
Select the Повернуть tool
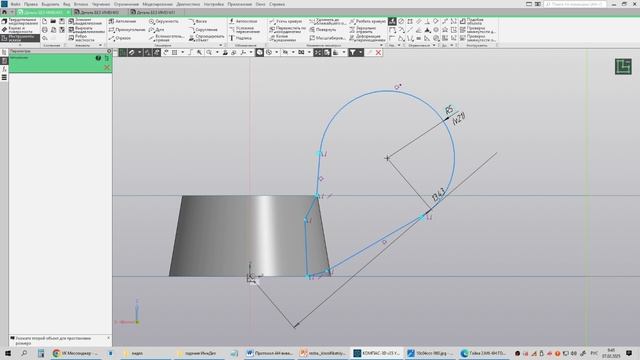click(323, 30)
